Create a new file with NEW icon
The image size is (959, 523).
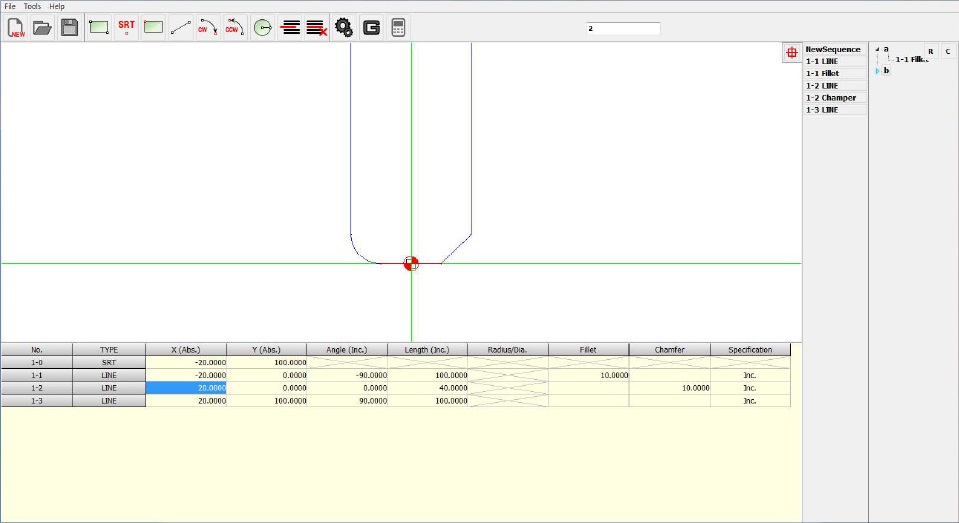click(x=16, y=28)
